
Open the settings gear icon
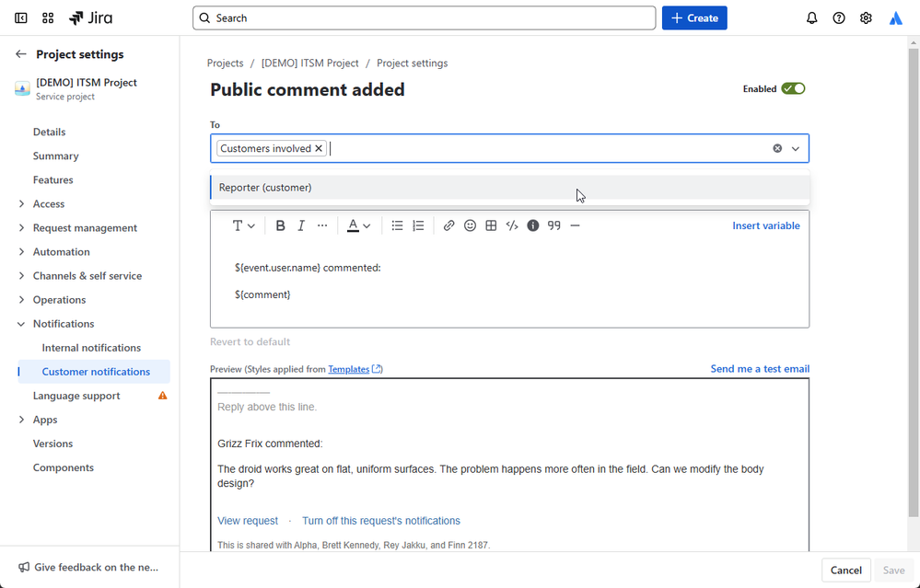(866, 18)
